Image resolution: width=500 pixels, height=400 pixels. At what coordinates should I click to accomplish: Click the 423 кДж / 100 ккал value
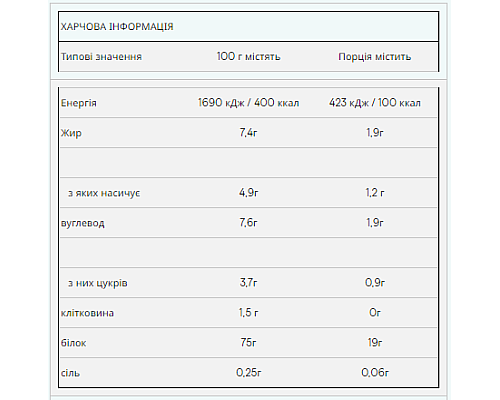[x=375, y=103]
